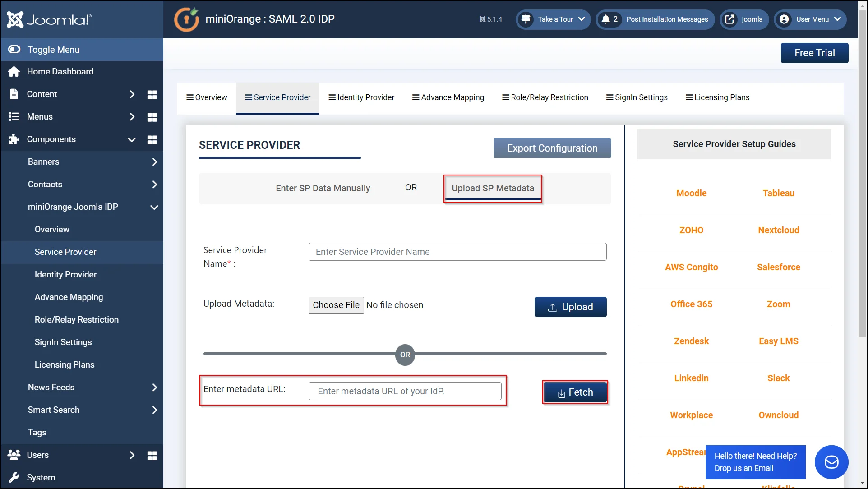868x489 pixels.
Task: Expand the Users menu chevron
Action: tap(132, 455)
